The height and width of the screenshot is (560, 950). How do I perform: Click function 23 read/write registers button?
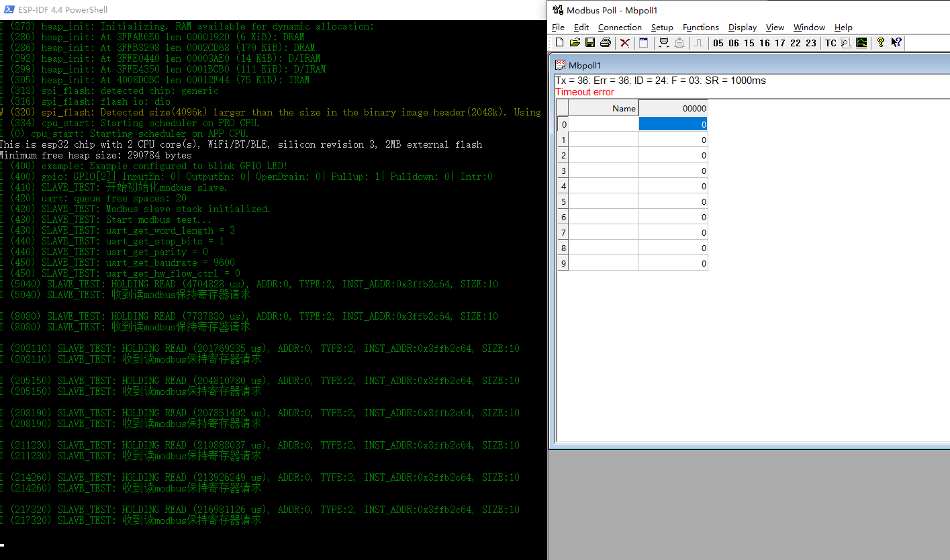point(811,43)
